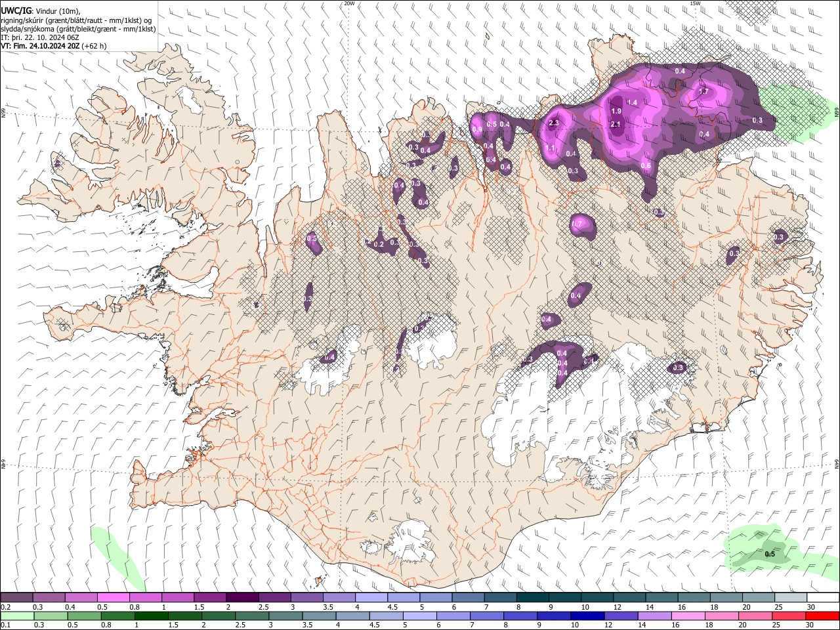Select the snow scale swatch between 1 and 1.5

coord(177,598)
